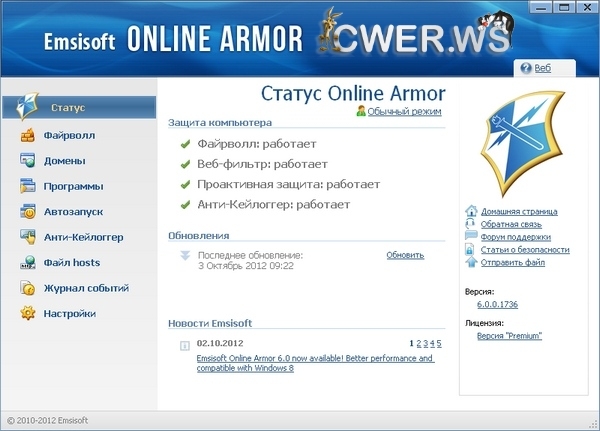Click the green checkmark beside Веб-фильтр: работает
The image size is (600, 431).
coord(185,165)
